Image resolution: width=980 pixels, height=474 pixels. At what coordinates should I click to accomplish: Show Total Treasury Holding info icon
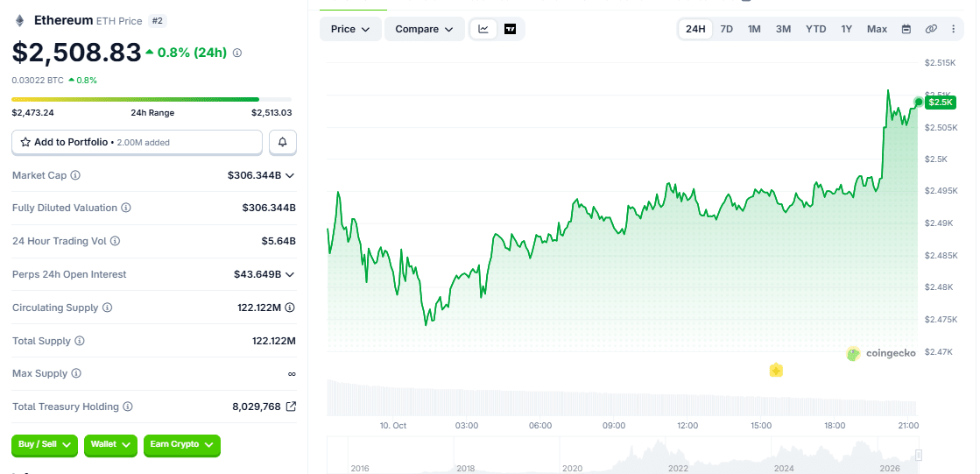[128, 407]
